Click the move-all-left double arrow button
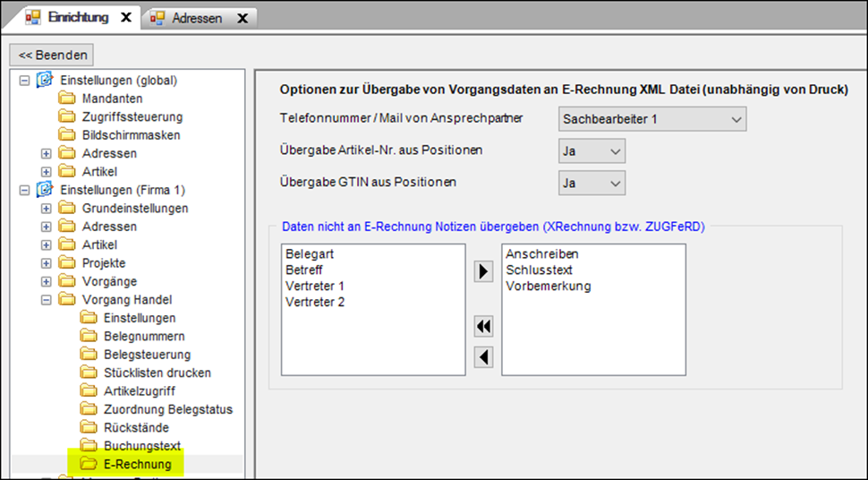This screenshot has height=480, width=868. 483,327
